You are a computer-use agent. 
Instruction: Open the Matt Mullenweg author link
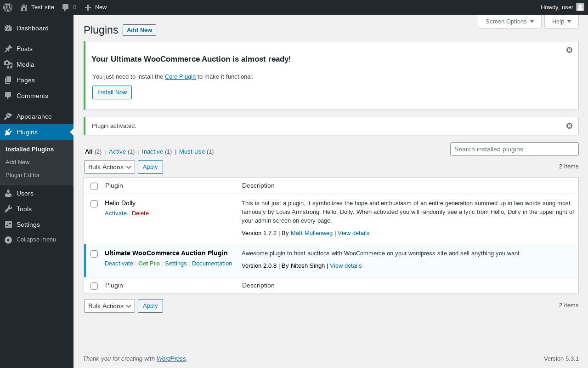point(311,233)
